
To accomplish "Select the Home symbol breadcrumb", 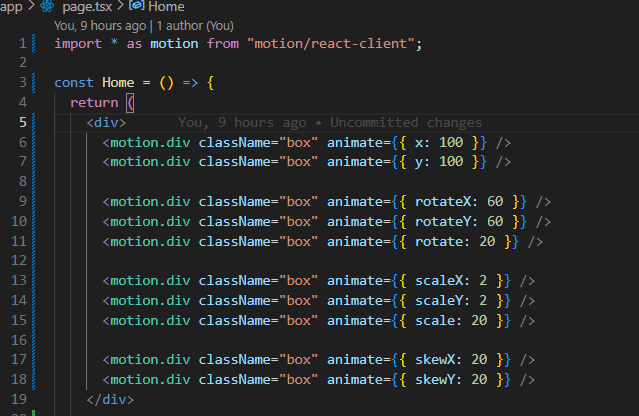I will click(166, 7).
